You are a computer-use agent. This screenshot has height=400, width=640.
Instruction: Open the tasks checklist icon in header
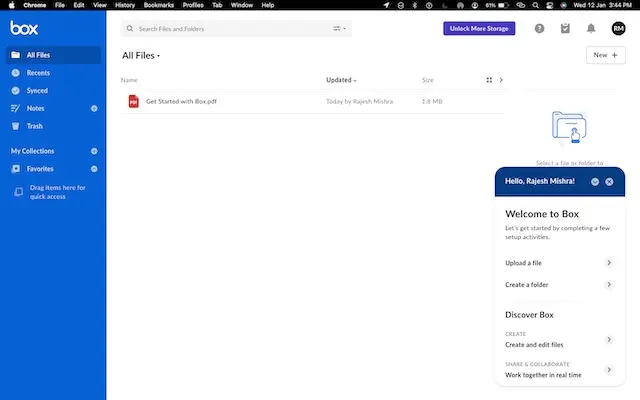click(x=565, y=29)
